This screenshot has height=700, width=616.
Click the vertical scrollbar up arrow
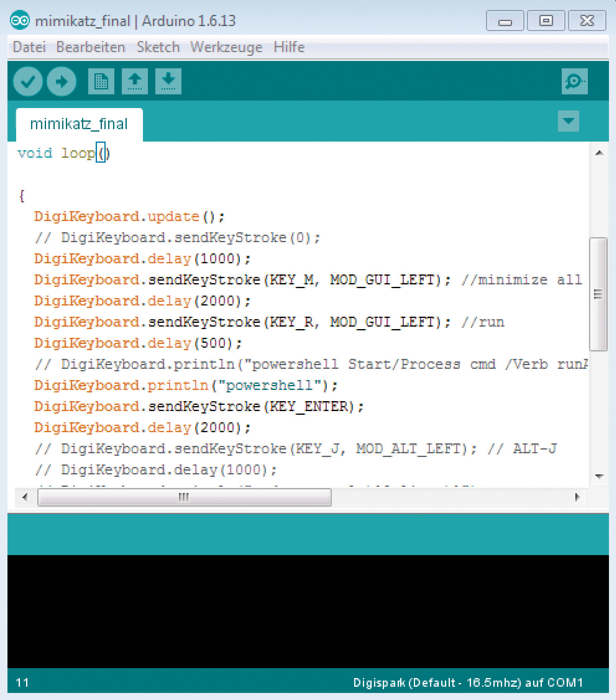click(x=599, y=153)
